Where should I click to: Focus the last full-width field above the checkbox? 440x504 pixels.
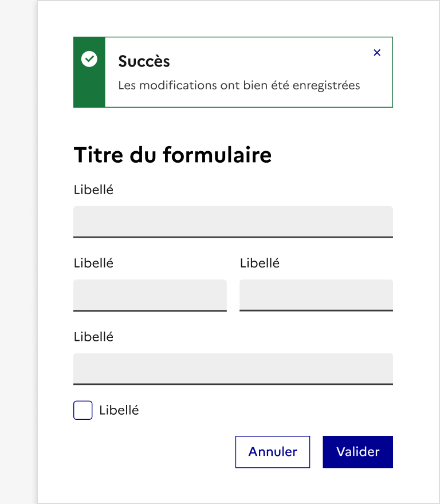coord(233,368)
